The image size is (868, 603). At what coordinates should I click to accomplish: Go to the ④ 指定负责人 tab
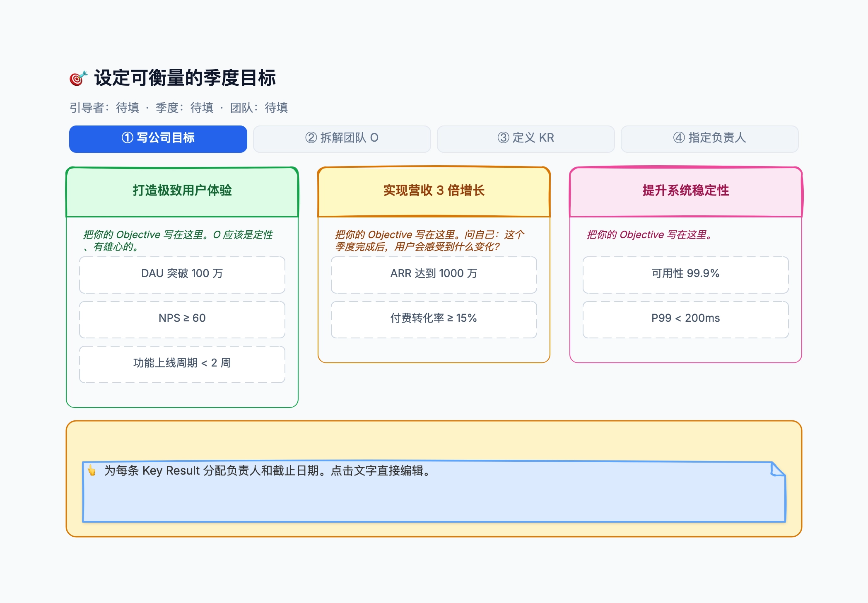click(x=709, y=139)
